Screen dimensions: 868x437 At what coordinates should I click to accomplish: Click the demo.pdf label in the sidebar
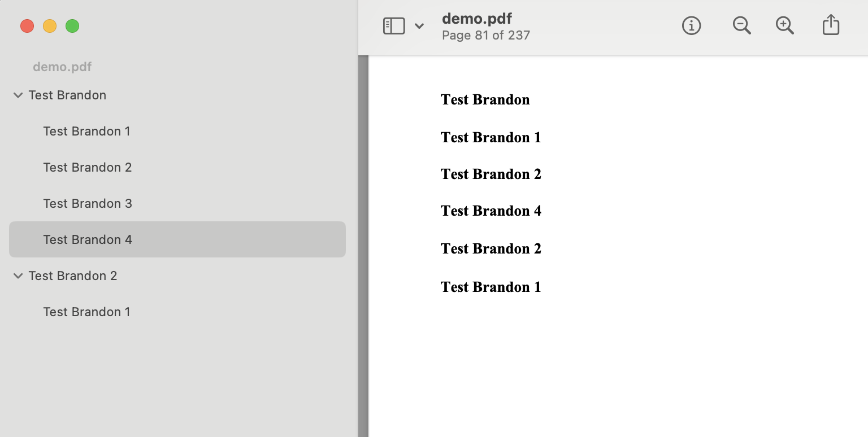coord(62,67)
